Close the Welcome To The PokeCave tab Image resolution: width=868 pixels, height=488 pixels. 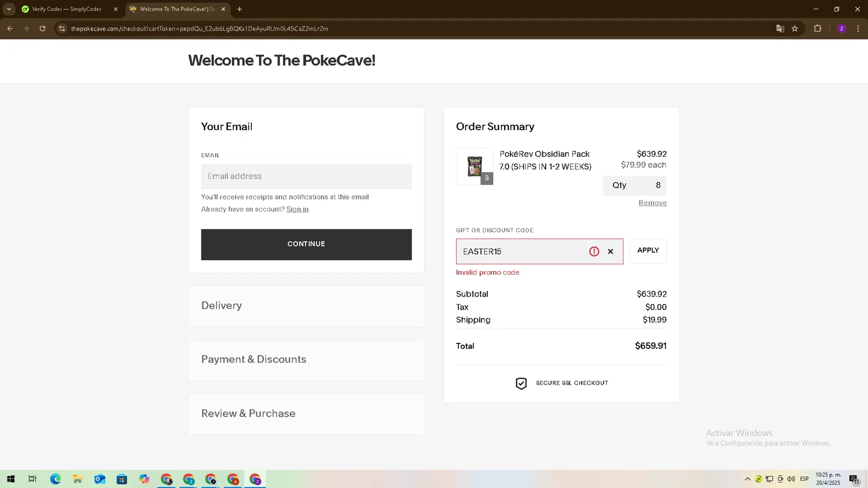click(x=223, y=9)
